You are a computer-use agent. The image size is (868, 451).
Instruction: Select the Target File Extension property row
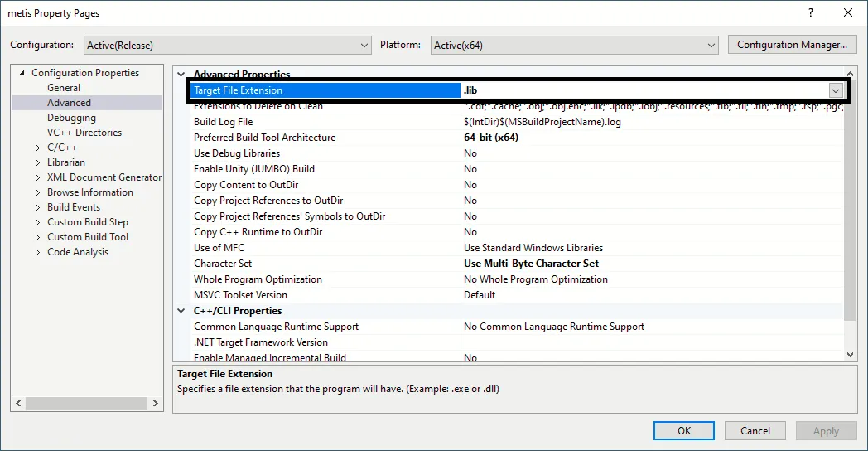(325, 90)
